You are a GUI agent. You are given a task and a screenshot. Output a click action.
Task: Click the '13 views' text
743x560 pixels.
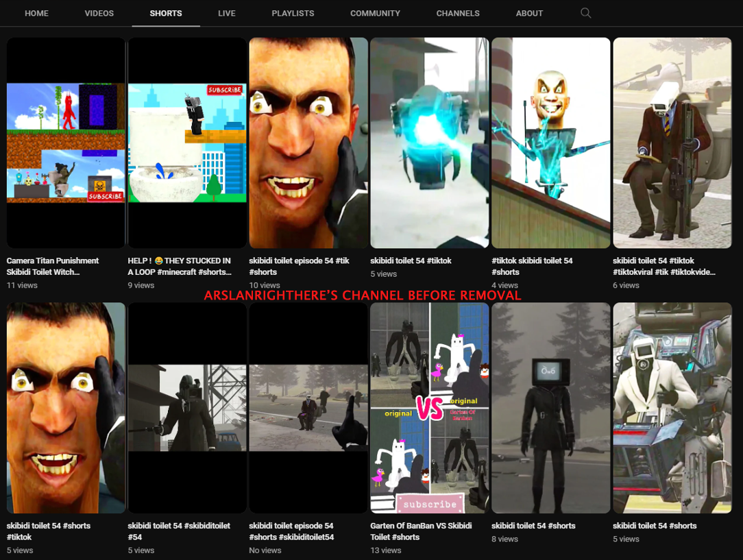[x=386, y=550]
